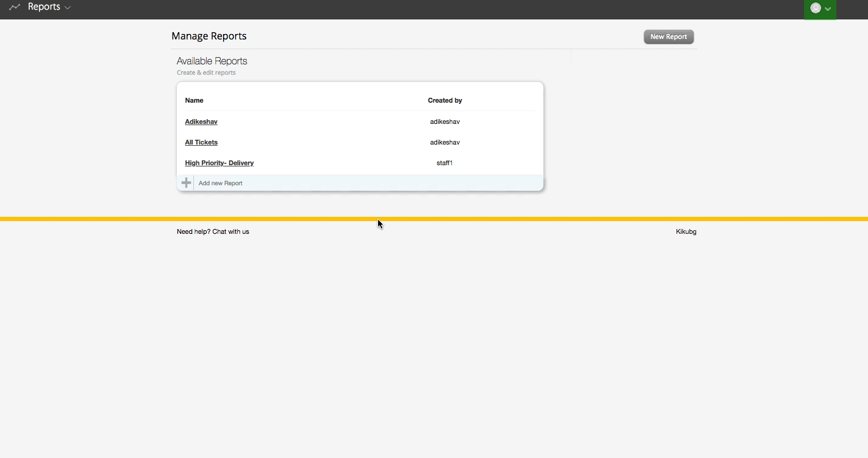Click Create & edit reports subtitle
Screen dimensions: 868x458
point(205,72)
